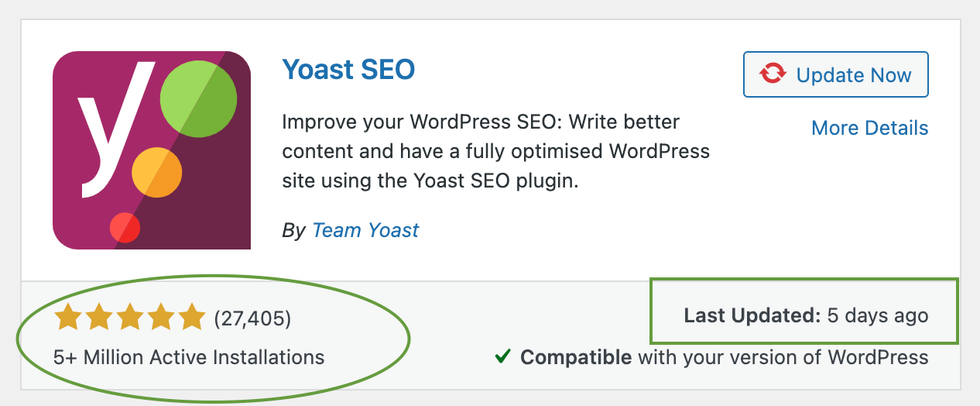The image size is (980, 406).
Task: Click the 'Compatible with your version of WordPress' text
Action: pyautogui.click(x=724, y=357)
